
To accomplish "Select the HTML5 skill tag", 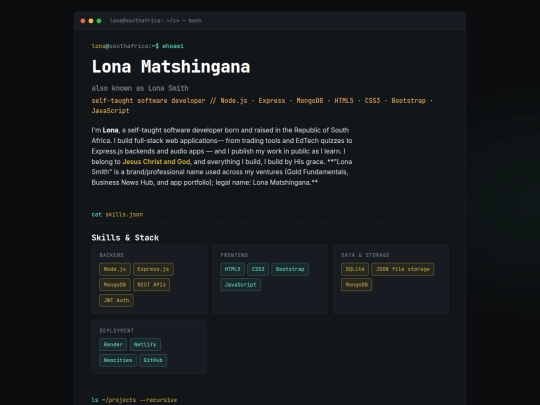I will click(232, 269).
